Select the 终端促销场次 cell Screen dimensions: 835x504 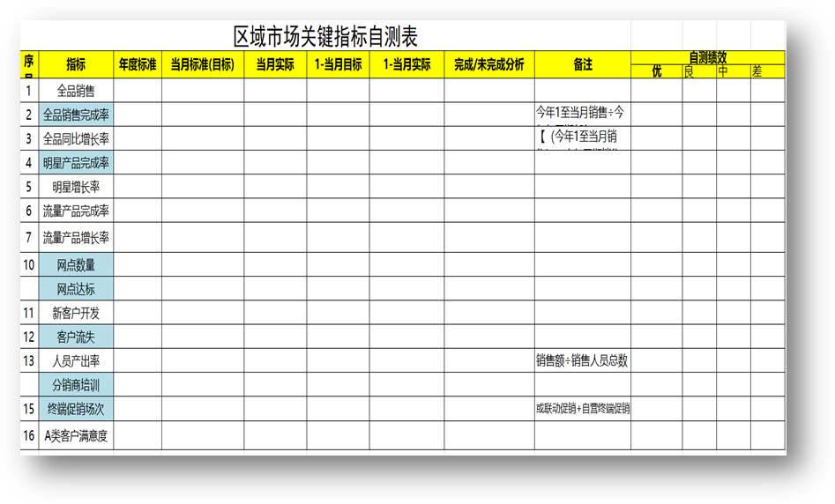[76, 409]
